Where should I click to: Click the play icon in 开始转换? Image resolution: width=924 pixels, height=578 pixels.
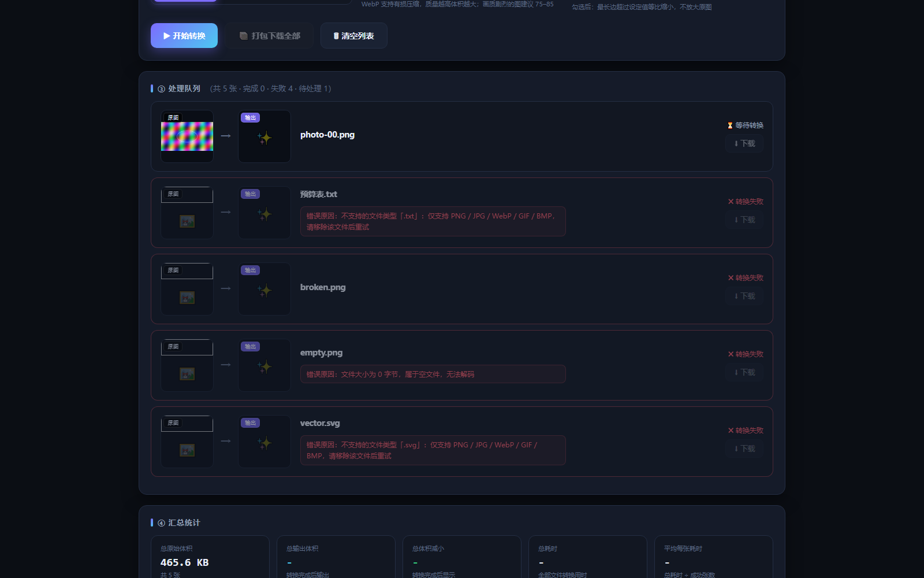167,36
